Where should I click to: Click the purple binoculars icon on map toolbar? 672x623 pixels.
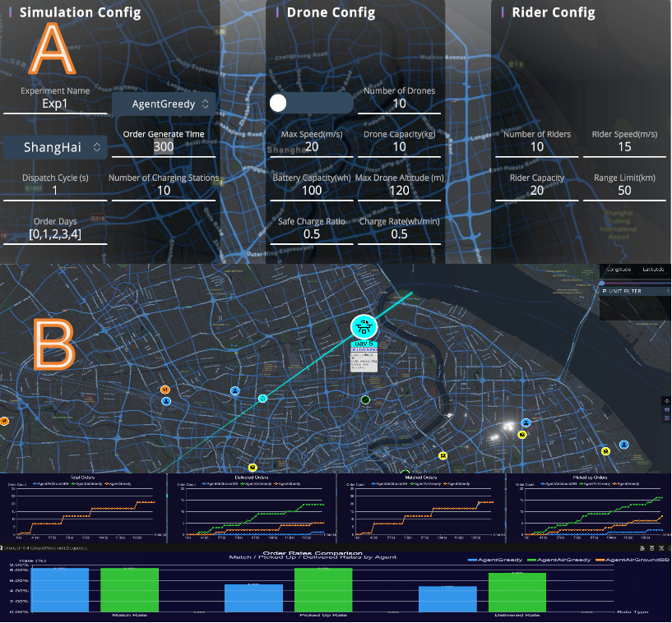[x=666, y=410]
